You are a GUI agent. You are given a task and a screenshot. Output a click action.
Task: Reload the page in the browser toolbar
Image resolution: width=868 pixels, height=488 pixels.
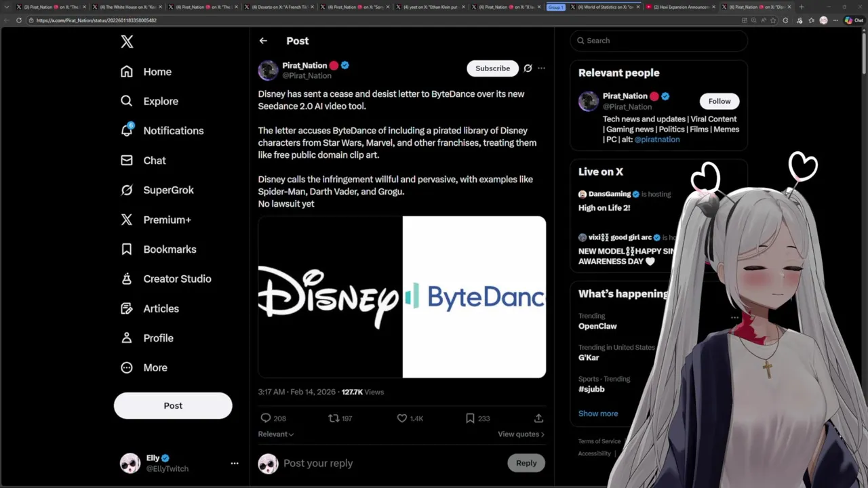[18, 20]
